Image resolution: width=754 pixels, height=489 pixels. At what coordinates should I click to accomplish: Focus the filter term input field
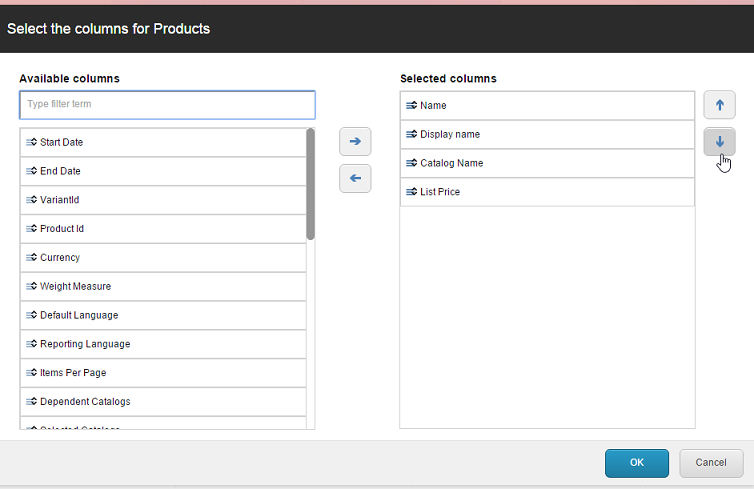point(167,105)
